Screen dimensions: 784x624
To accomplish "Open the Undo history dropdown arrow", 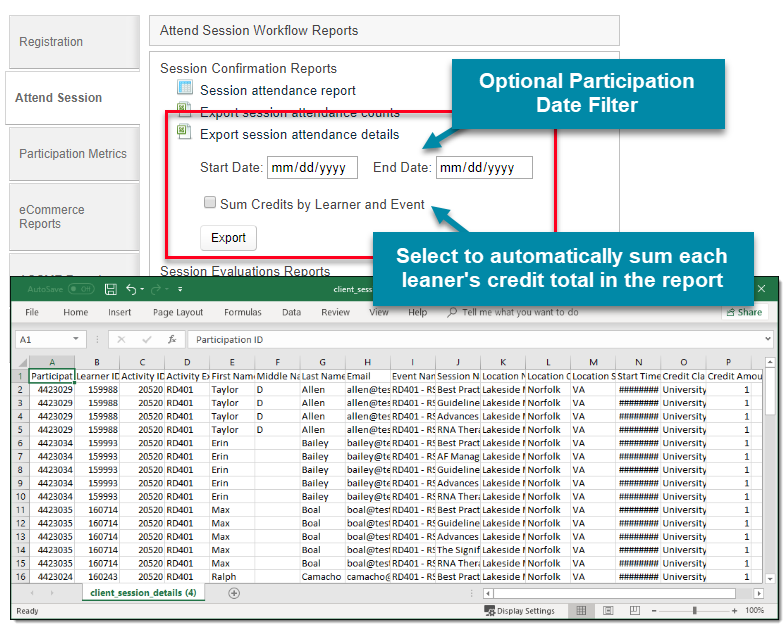I will (142, 289).
